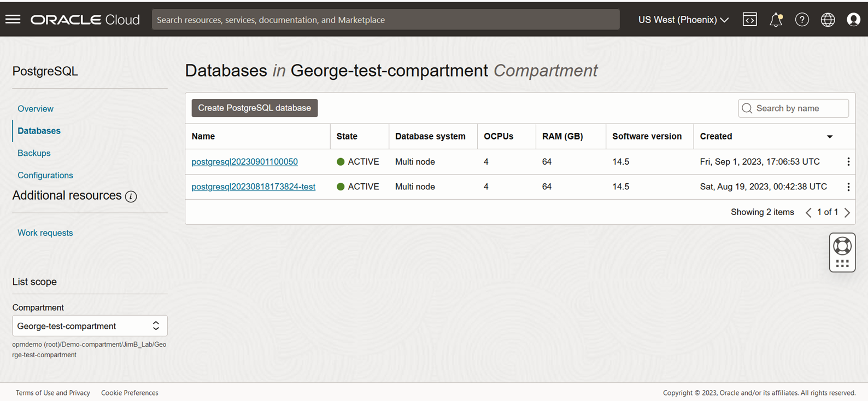Image resolution: width=868 pixels, height=401 pixels.
Task: Click Create PostgreSQL database button
Action: [254, 108]
